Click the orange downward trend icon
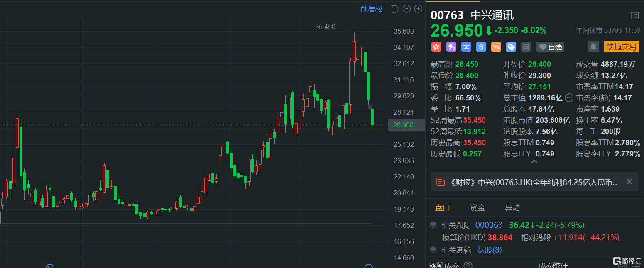This screenshot has width=644, height=268. tap(496, 47)
